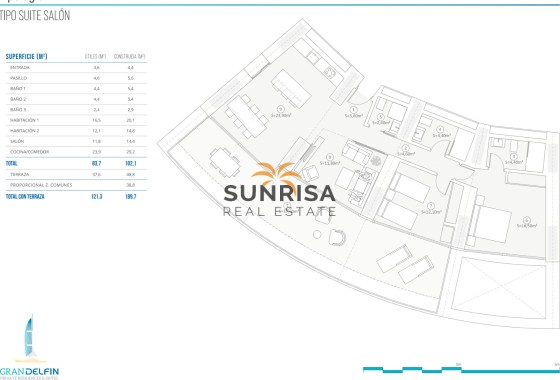
Task: Select total with terrace useful '121,3'
Action: coord(96,196)
